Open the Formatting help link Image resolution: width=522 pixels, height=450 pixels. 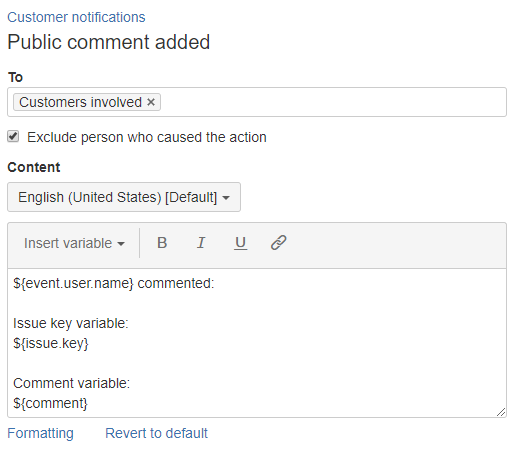click(40, 433)
